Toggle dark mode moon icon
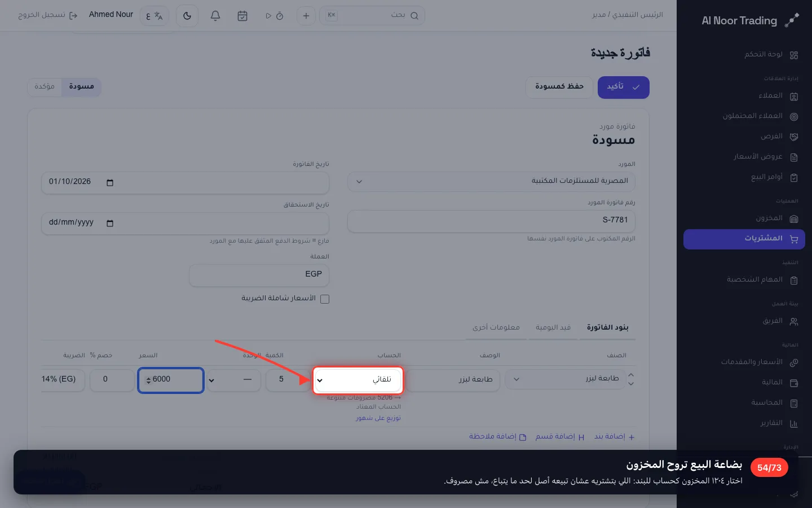The height and width of the screenshot is (508, 812). tap(187, 16)
